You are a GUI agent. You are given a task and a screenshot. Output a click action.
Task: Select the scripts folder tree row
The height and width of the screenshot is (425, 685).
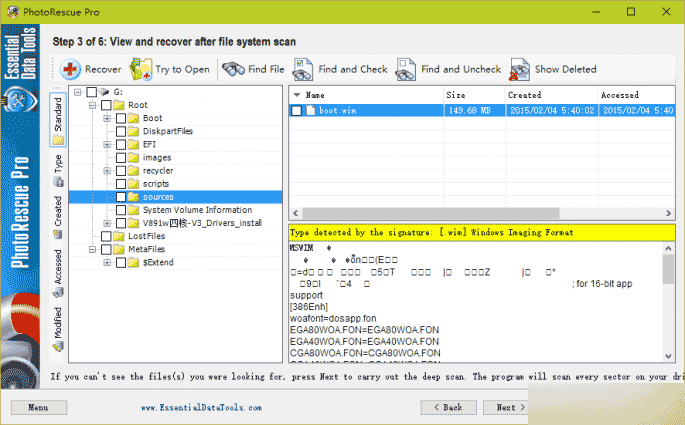pos(176,184)
